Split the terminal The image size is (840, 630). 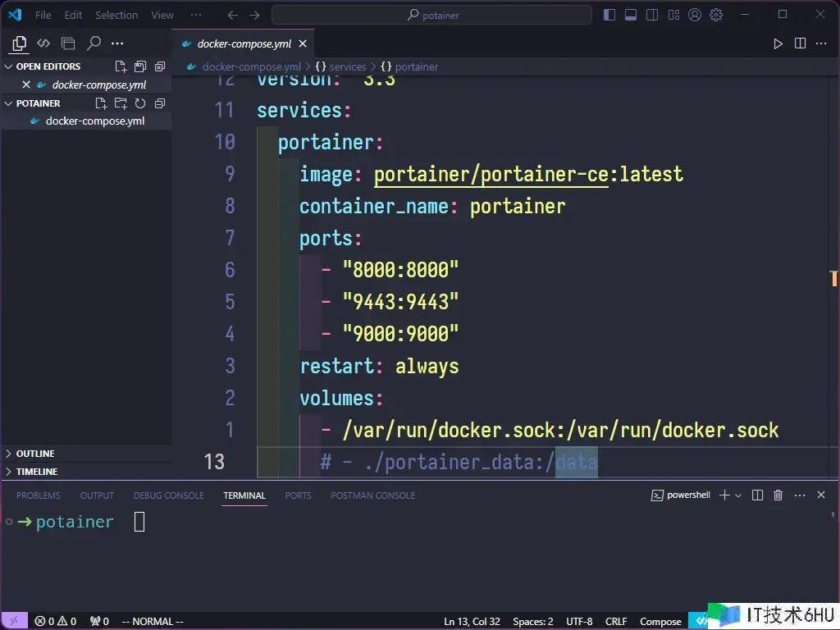(757, 495)
